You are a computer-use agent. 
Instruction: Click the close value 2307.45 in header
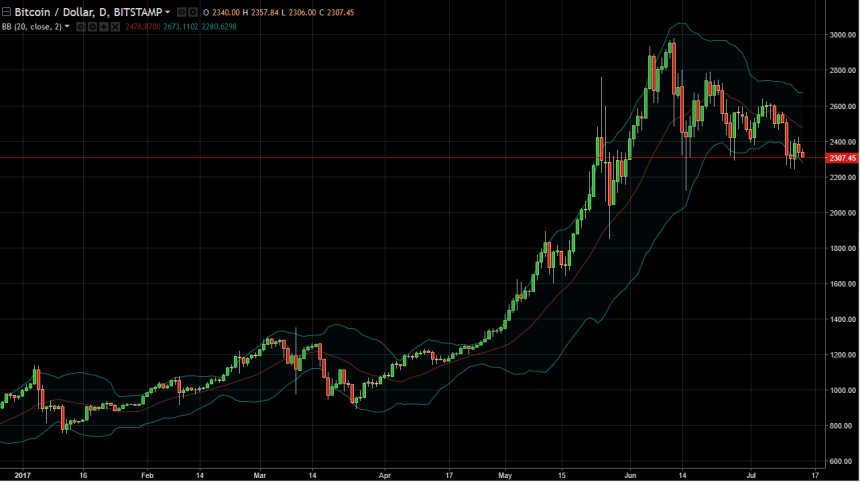341,12
